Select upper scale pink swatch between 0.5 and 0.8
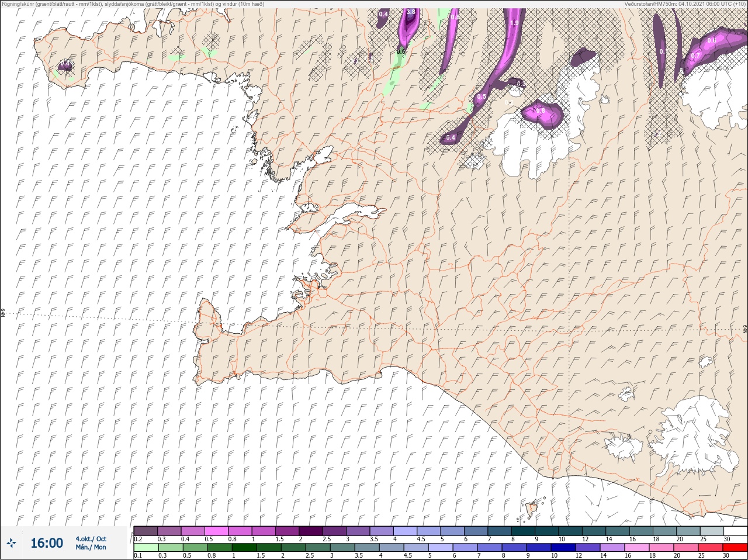748x560 pixels. (216, 531)
